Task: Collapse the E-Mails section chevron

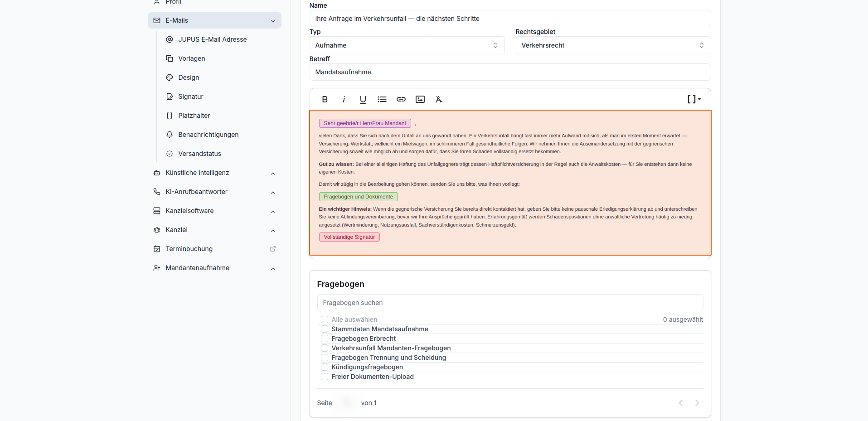Action: [273, 21]
